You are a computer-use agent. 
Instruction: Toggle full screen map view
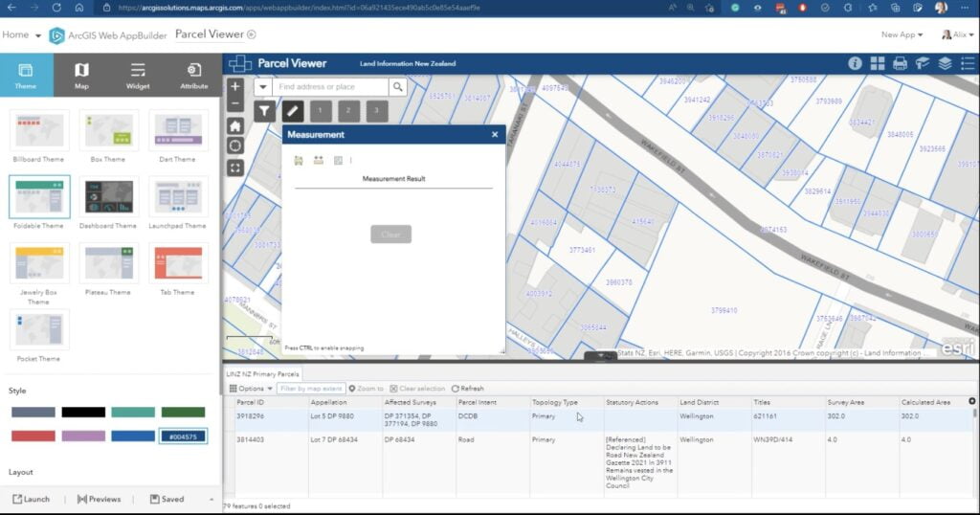[x=235, y=168]
